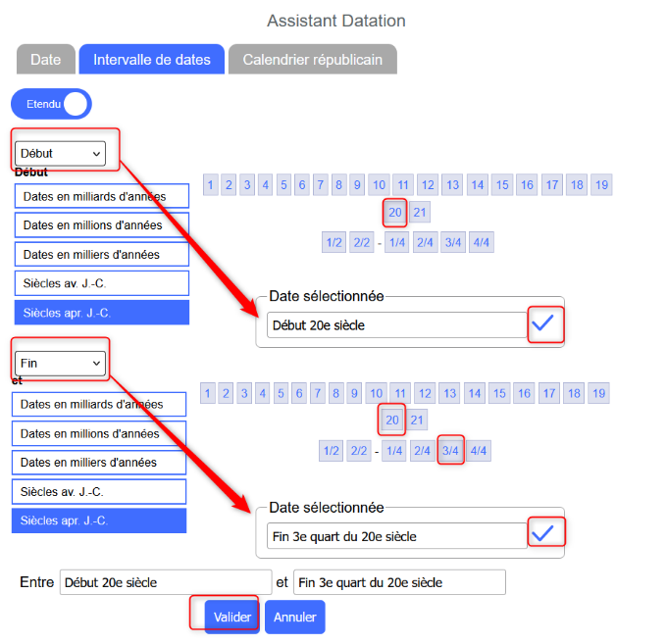
Task: Open the Calendrier républicain tab
Action: pos(312,59)
